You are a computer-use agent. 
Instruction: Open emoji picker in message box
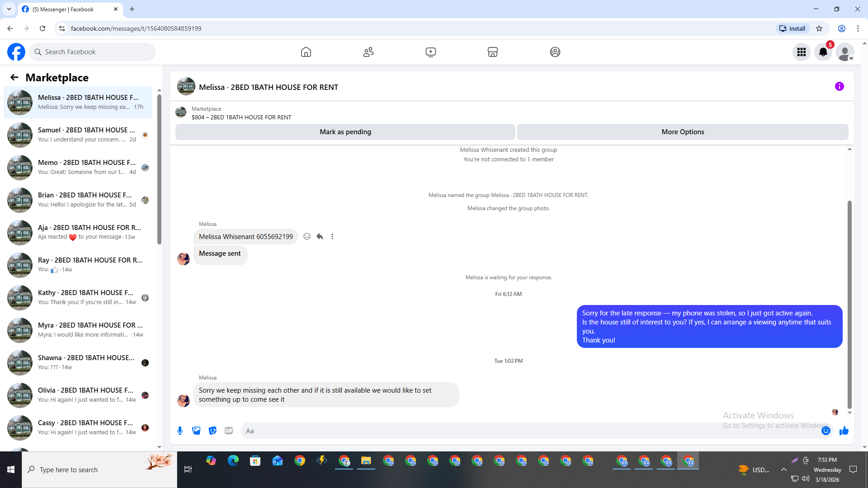(826, 431)
